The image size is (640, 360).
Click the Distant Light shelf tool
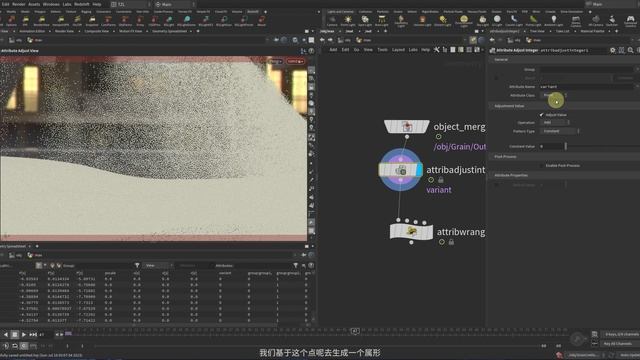442,21
